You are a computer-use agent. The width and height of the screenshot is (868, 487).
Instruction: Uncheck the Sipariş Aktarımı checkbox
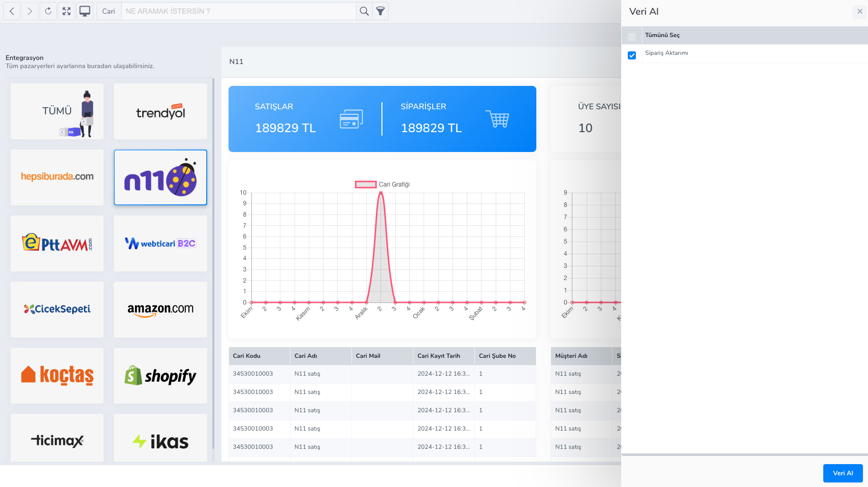point(632,55)
